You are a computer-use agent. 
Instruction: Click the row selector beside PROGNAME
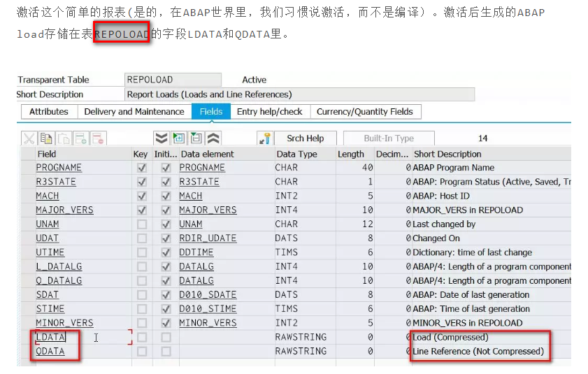point(28,168)
